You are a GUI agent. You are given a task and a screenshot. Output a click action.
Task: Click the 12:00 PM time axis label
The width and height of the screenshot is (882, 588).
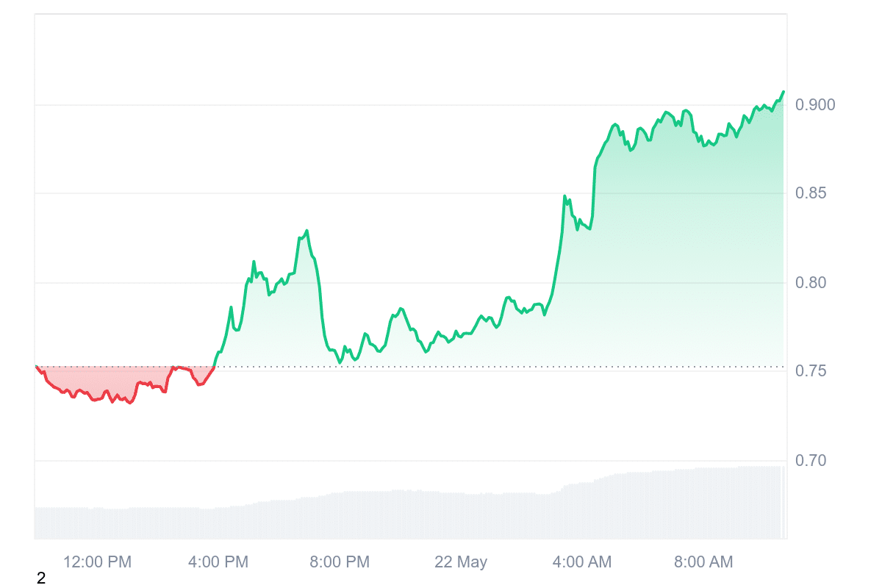(x=97, y=562)
